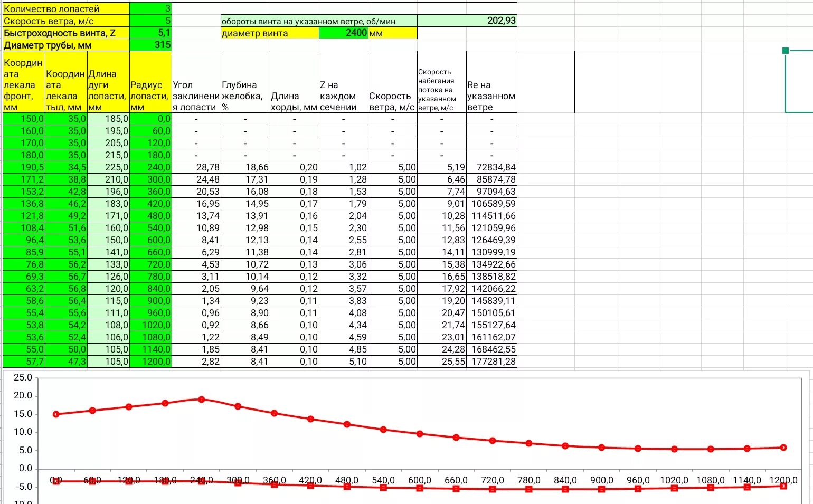Select front coordinate cell '121,8'
813x504 pixels.
click(24, 216)
